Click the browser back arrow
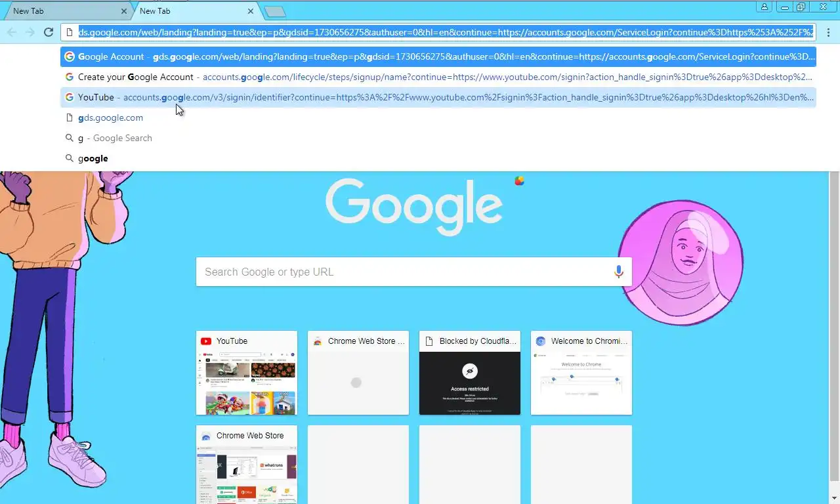 [x=12, y=32]
